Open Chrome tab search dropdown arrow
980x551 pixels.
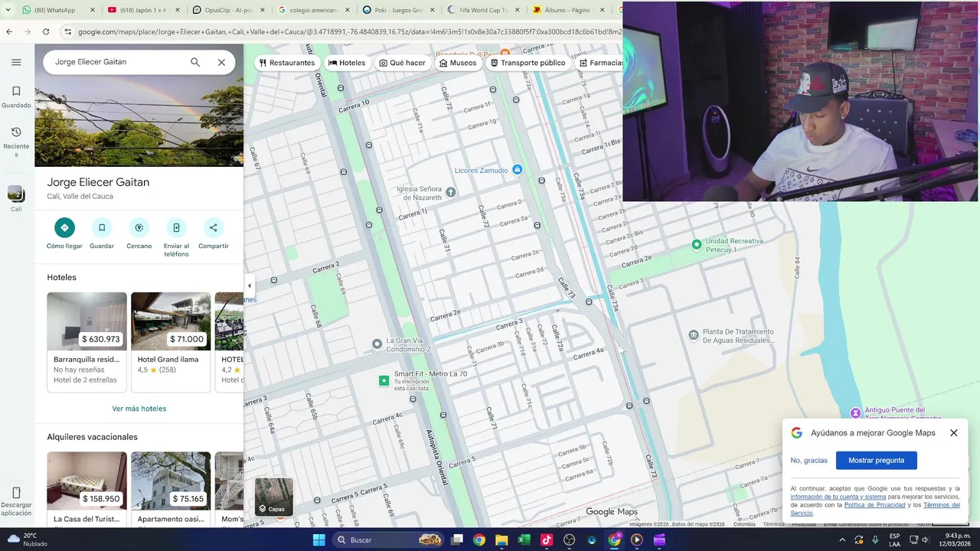pos(8,10)
